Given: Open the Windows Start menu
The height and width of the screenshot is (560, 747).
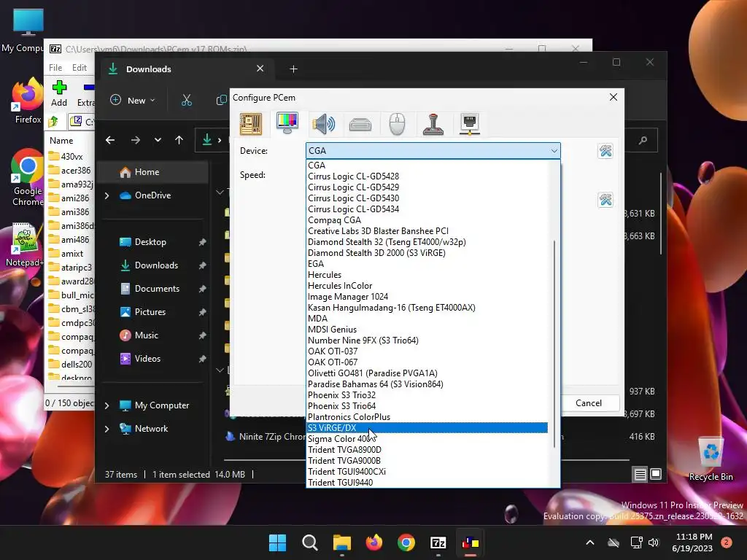Looking at the screenshot, I should point(277,542).
